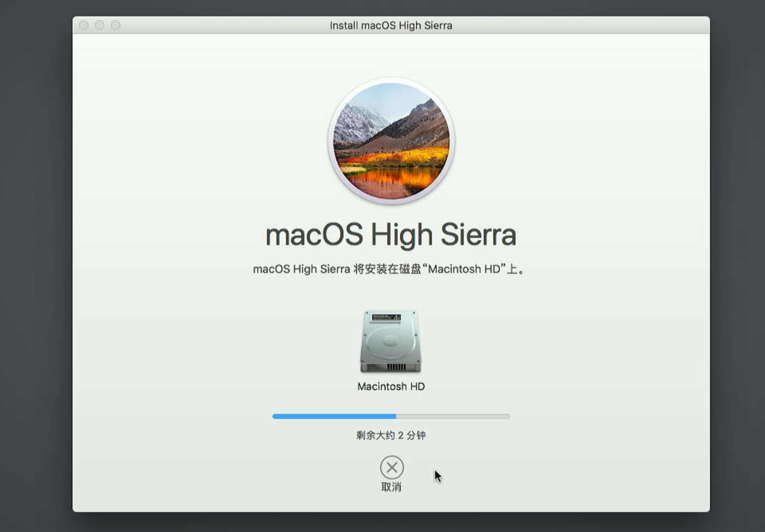
Task: Click the Install macOS High Sierra title bar text
Action: coord(391,25)
